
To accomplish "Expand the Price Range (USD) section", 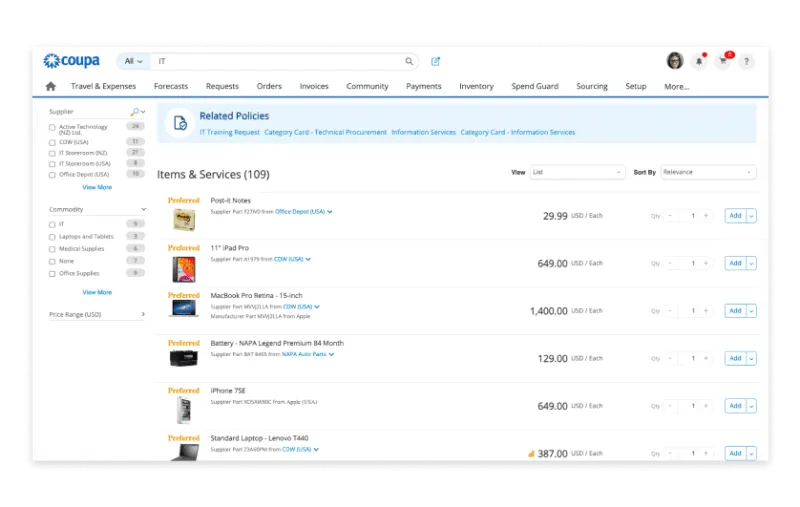I will pos(143,314).
